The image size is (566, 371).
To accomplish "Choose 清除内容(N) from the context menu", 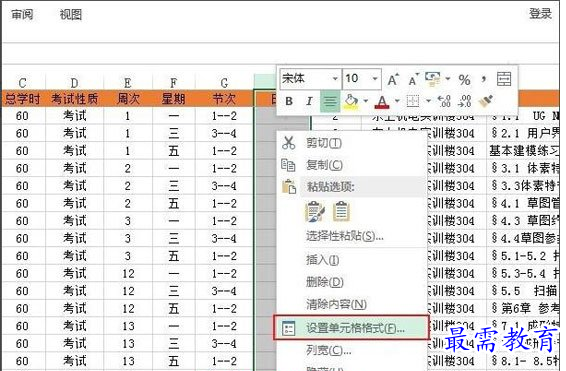I will (x=336, y=304).
